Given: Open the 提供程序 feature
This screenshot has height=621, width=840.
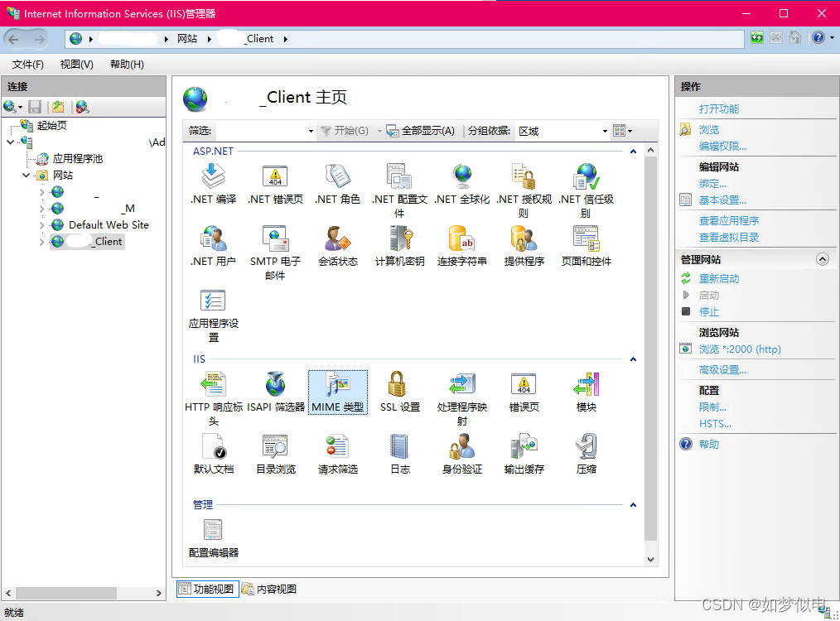Looking at the screenshot, I should 524,246.
